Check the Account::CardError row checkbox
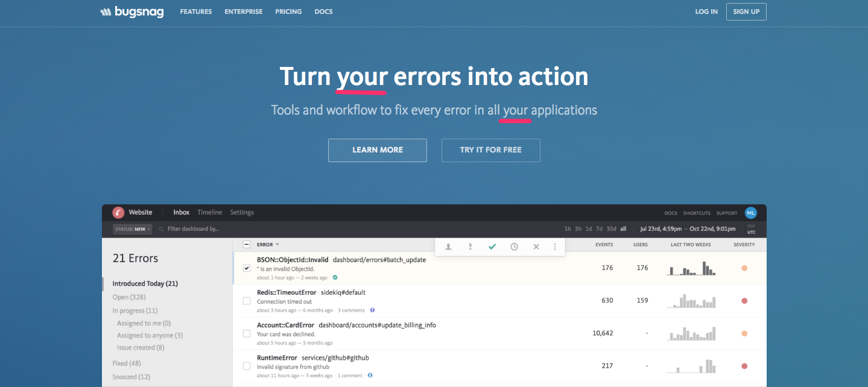This screenshot has height=387, width=868. (x=247, y=333)
